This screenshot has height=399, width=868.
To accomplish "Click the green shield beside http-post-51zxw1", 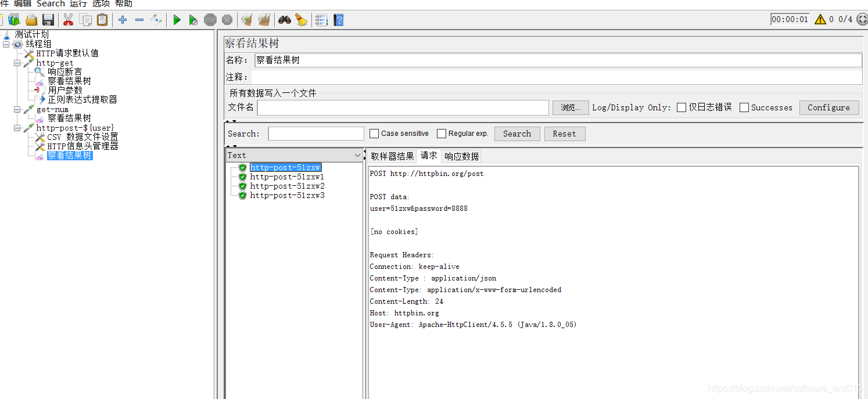I will [x=243, y=177].
